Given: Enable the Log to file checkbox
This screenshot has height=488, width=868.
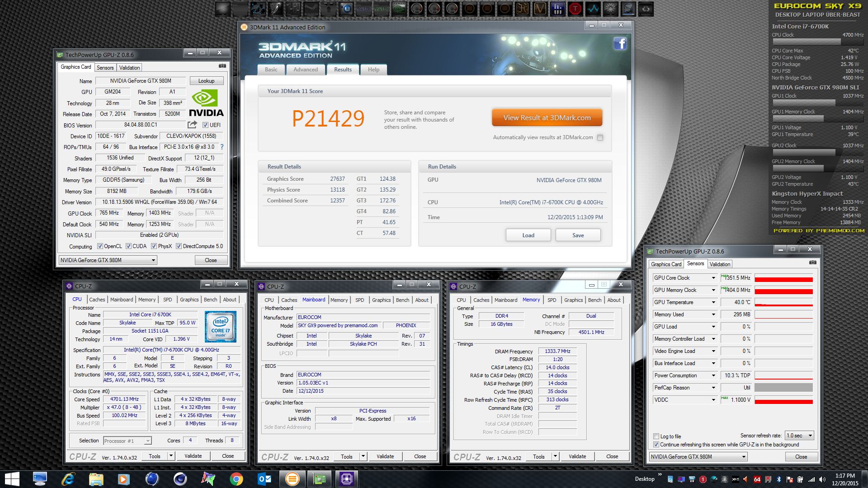Looking at the screenshot, I should [656, 436].
